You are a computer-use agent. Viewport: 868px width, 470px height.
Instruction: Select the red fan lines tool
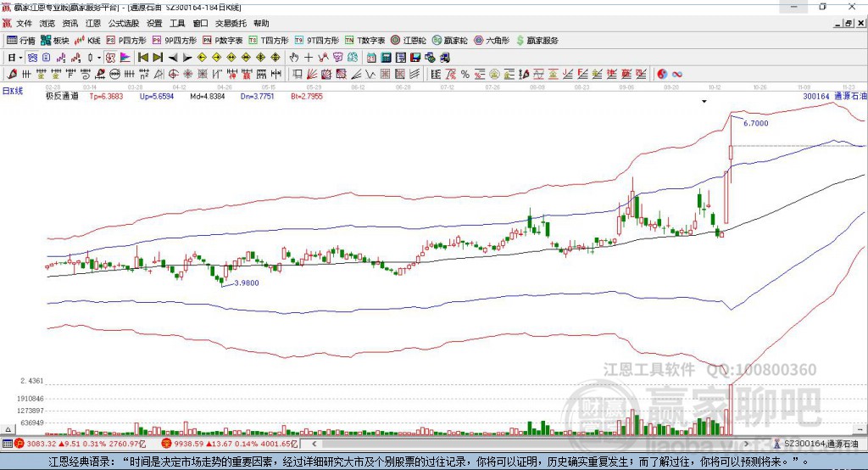click(x=312, y=75)
